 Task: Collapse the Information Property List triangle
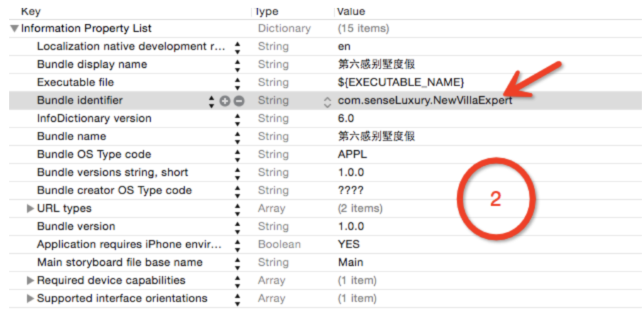15,29
